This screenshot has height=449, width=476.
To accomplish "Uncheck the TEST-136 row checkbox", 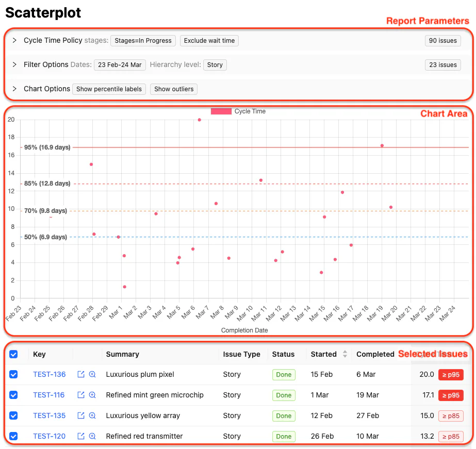I will coord(13,374).
